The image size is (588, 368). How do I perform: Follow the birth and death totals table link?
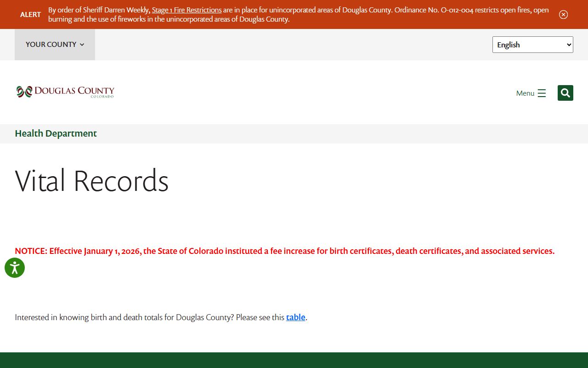click(x=295, y=317)
